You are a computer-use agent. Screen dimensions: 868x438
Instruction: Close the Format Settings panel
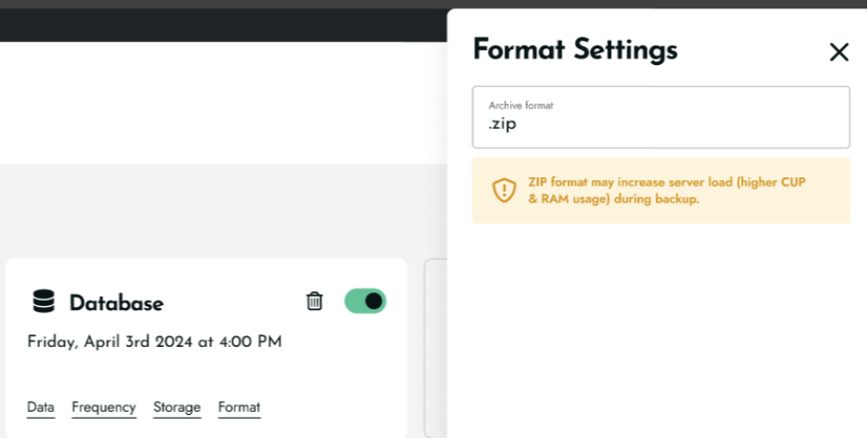coord(838,52)
